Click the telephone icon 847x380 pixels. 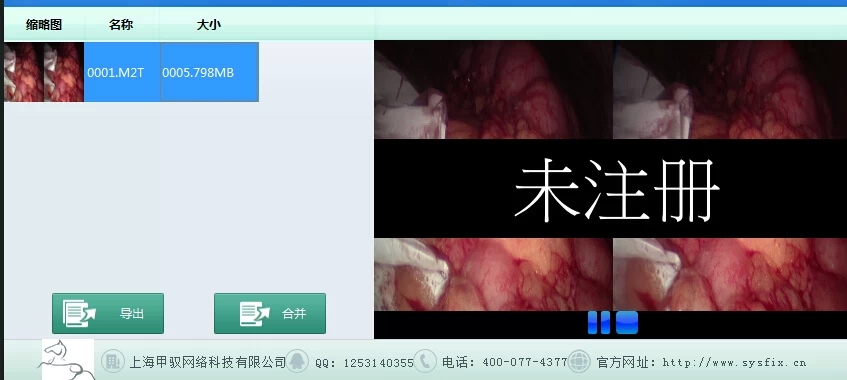point(425,361)
